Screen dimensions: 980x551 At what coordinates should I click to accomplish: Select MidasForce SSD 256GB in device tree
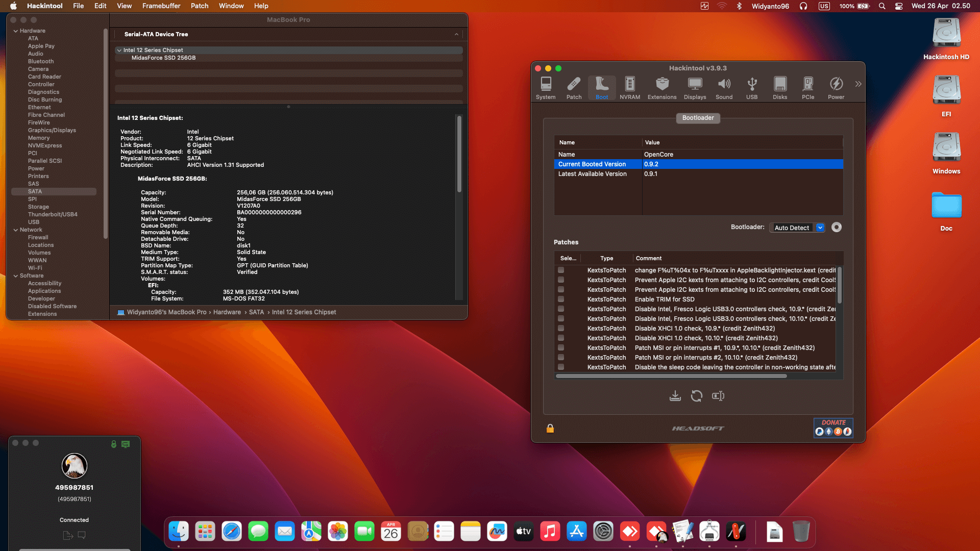(163, 58)
